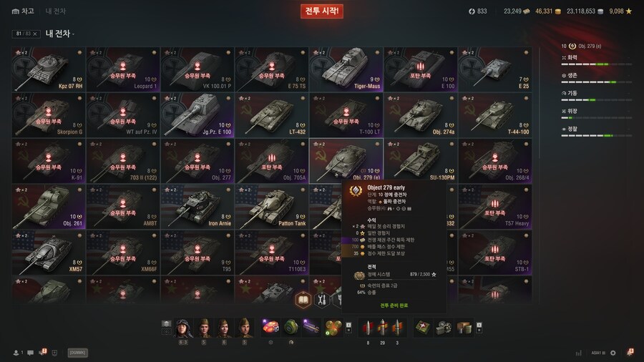Toggle favorite dot on Tiger-Maus card
The image size is (644, 362).
click(377, 52)
